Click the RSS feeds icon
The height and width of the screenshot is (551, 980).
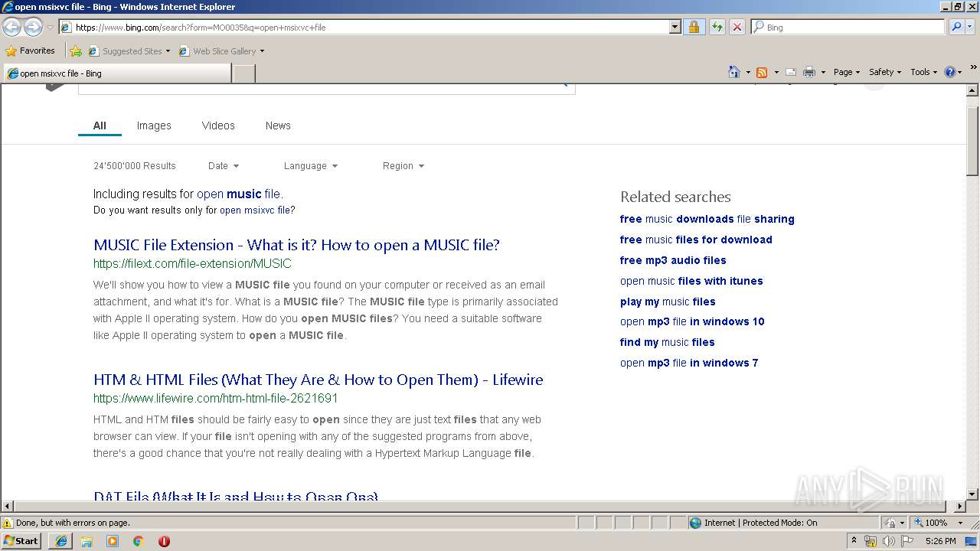coord(762,72)
